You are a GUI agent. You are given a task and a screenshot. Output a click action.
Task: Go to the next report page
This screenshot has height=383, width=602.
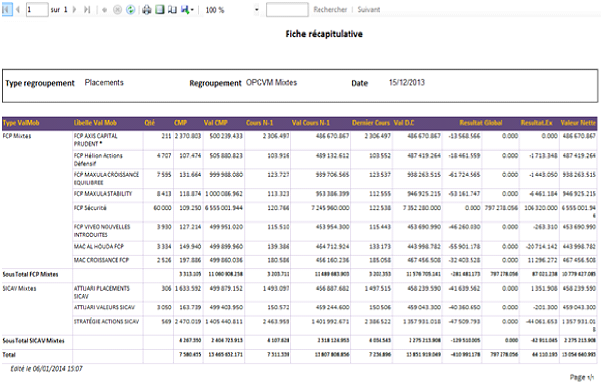[75, 10]
